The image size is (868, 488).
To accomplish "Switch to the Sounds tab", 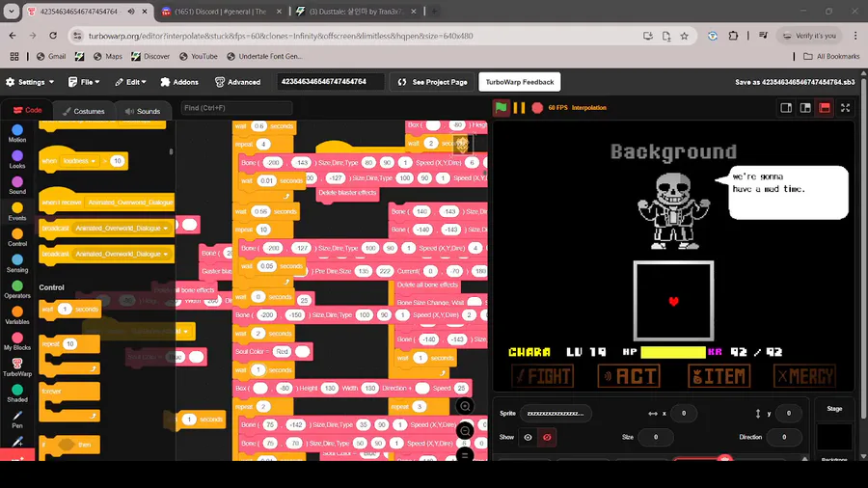I will tap(143, 111).
